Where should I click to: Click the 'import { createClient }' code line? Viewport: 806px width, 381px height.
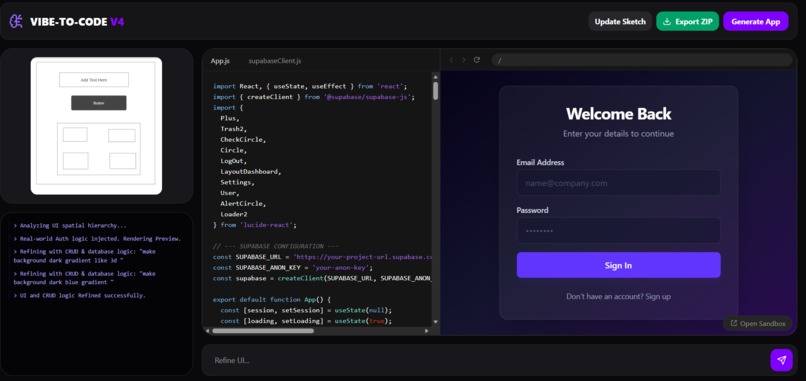314,97
